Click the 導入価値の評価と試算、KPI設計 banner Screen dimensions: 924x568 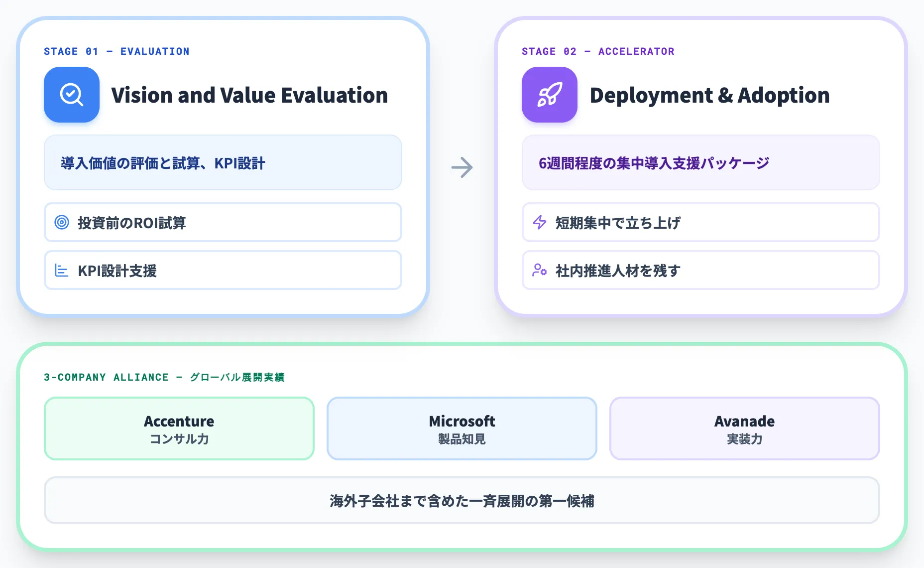point(223,162)
